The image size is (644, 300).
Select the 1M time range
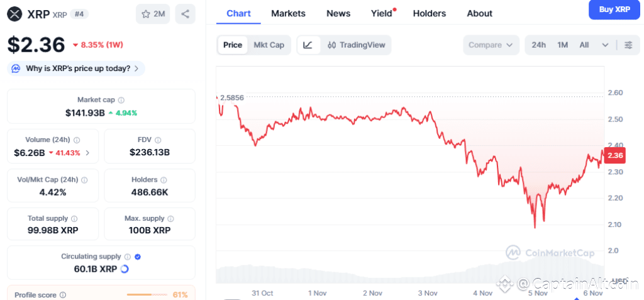tap(562, 45)
